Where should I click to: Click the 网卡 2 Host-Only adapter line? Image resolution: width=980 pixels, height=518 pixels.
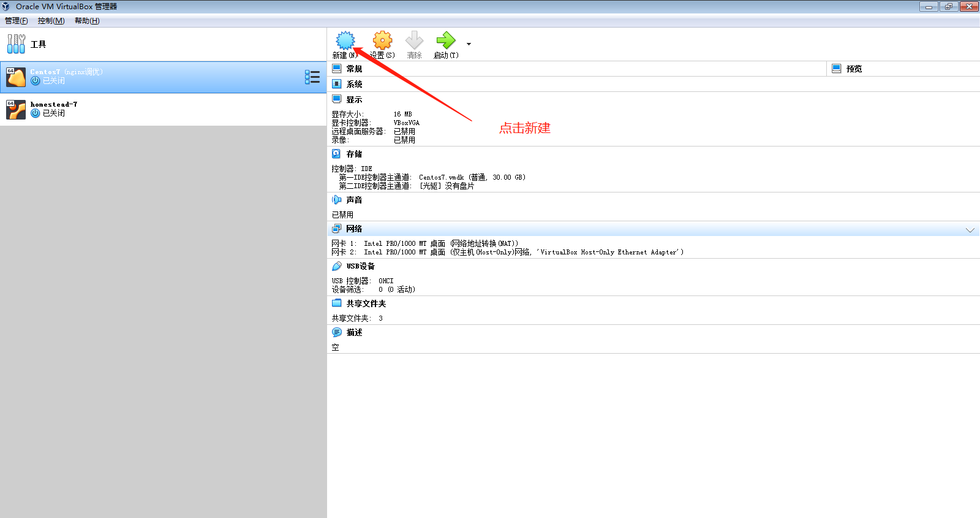(508, 252)
